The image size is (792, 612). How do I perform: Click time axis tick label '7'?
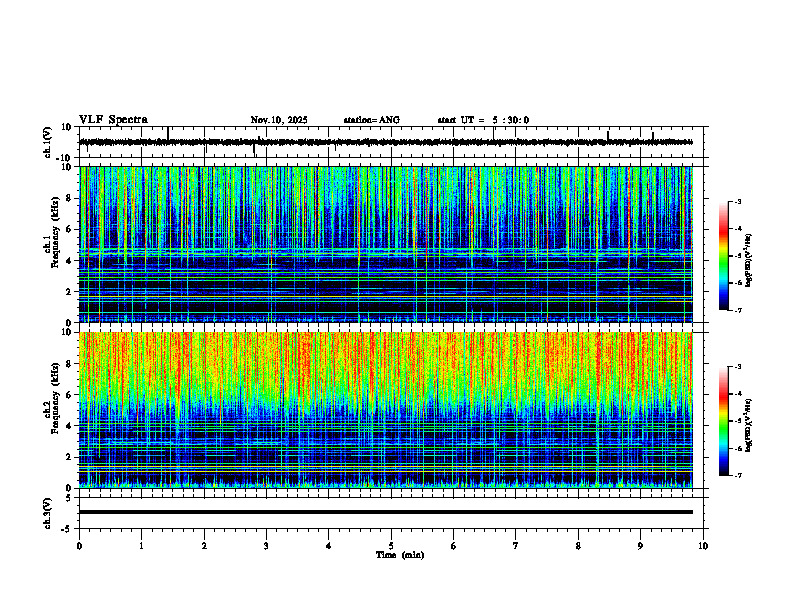click(x=516, y=546)
